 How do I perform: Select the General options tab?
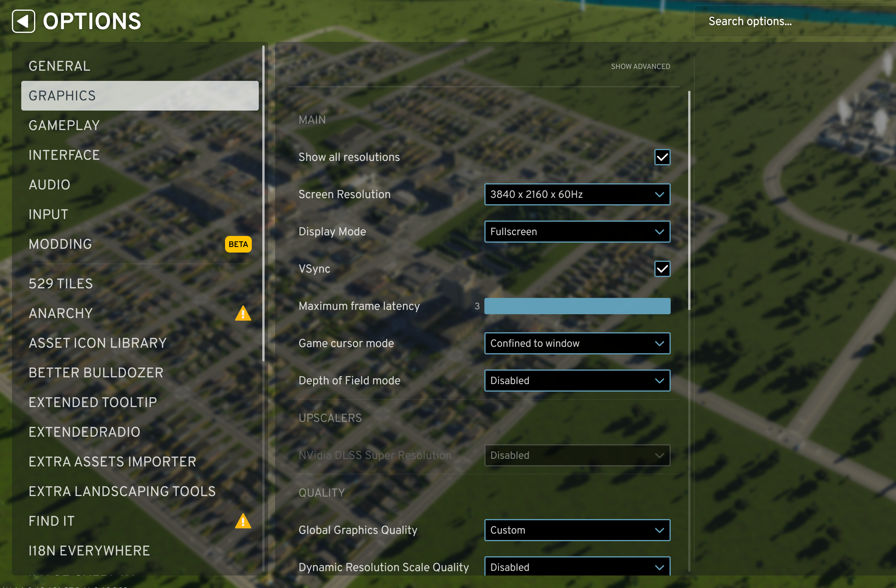tap(140, 66)
